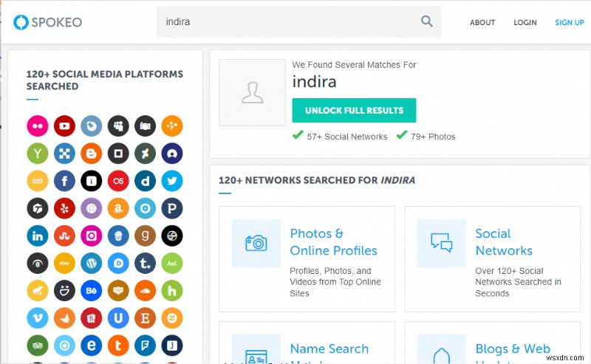Click the MySpace people icon
The width and height of the screenshot is (591, 364).
click(x=118, y=126)
